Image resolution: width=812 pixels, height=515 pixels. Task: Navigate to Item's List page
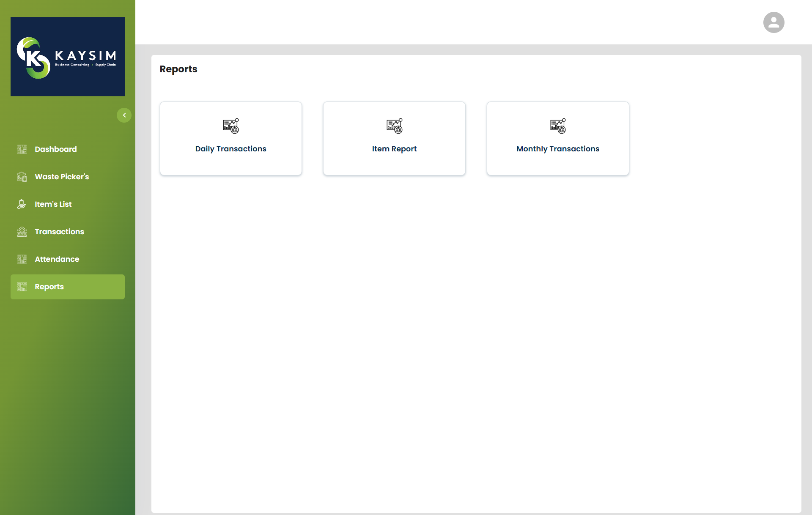click(53, 204)
